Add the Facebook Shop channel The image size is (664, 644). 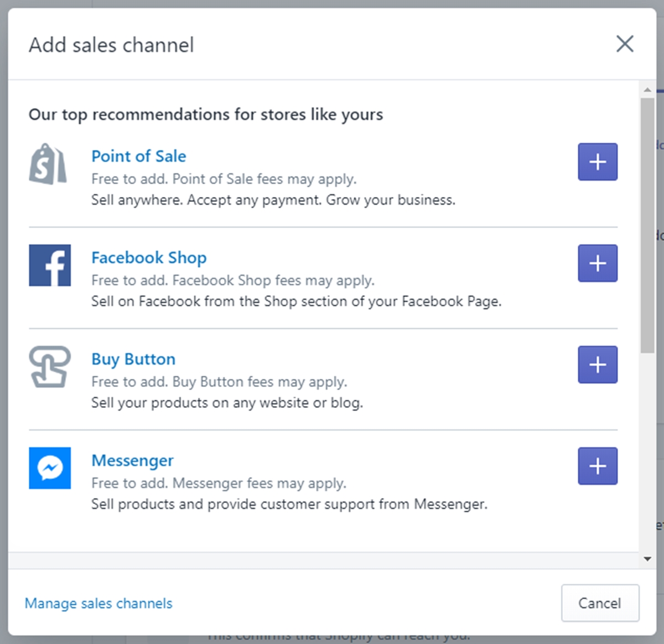tap(598, 263)
